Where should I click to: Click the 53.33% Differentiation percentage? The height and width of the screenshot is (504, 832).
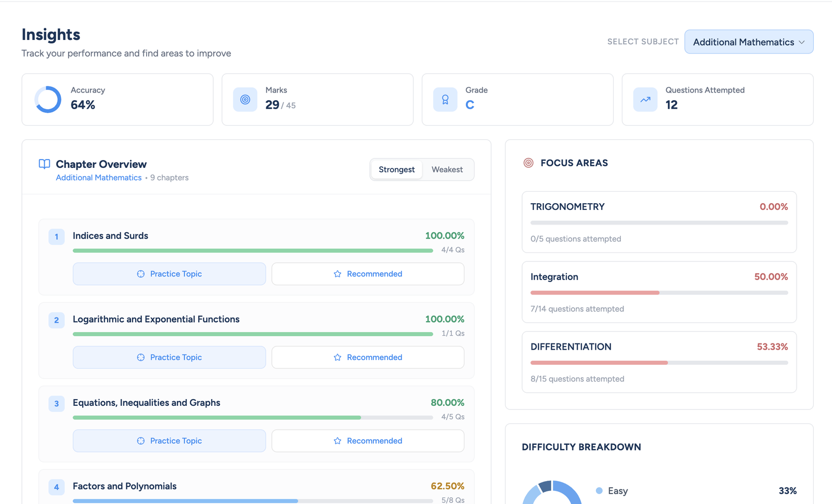pos(772,347)
